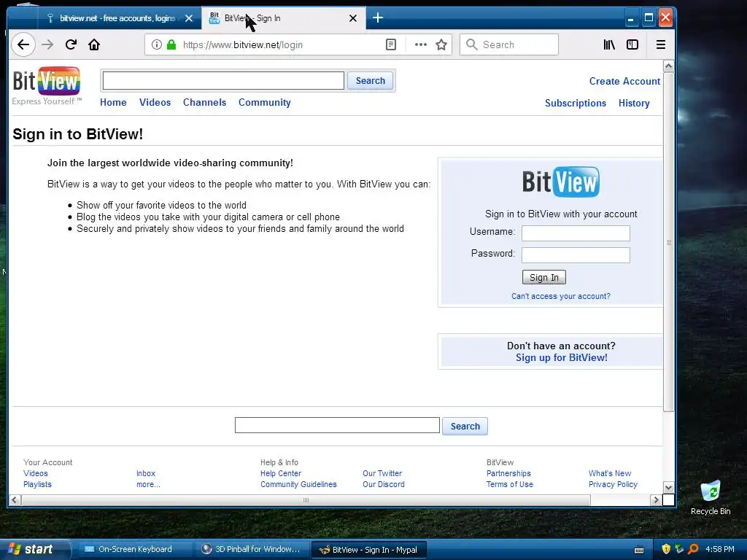Go to Subscriptions link

576,104
